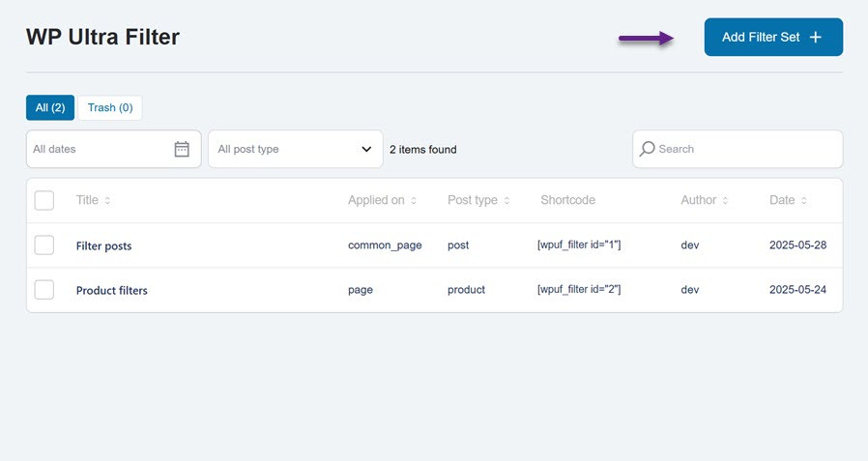Image resolution: width=868 pixels, height=461 pixels.
Task: Click the Title column sort arrows
Action: pos(107,201)
